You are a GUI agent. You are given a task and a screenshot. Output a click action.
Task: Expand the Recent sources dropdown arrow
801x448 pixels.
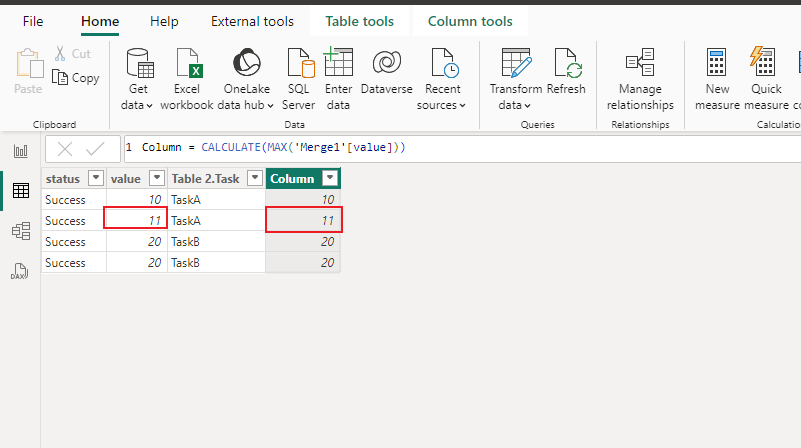462,106
